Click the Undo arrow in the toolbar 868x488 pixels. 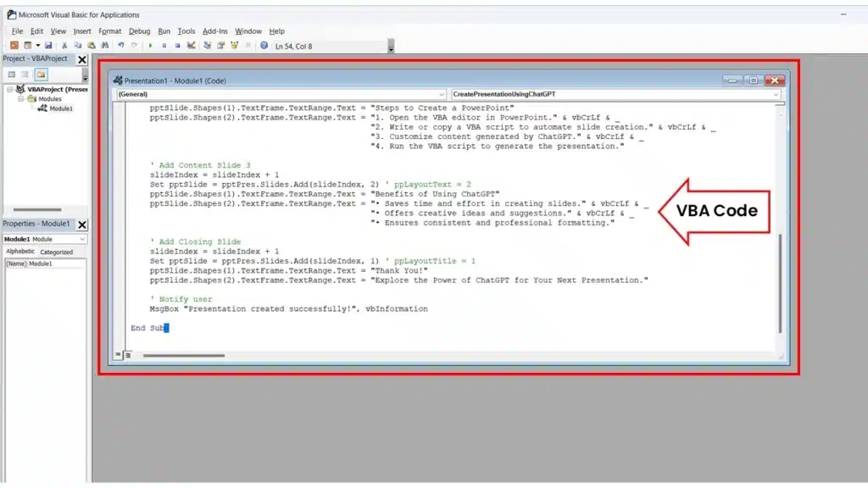[x=121, y=45]
